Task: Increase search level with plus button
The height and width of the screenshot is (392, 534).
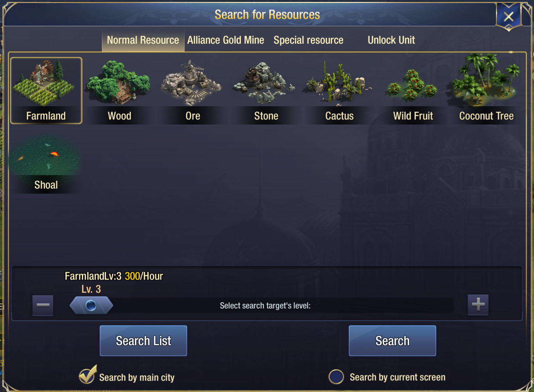Action: 478,305
